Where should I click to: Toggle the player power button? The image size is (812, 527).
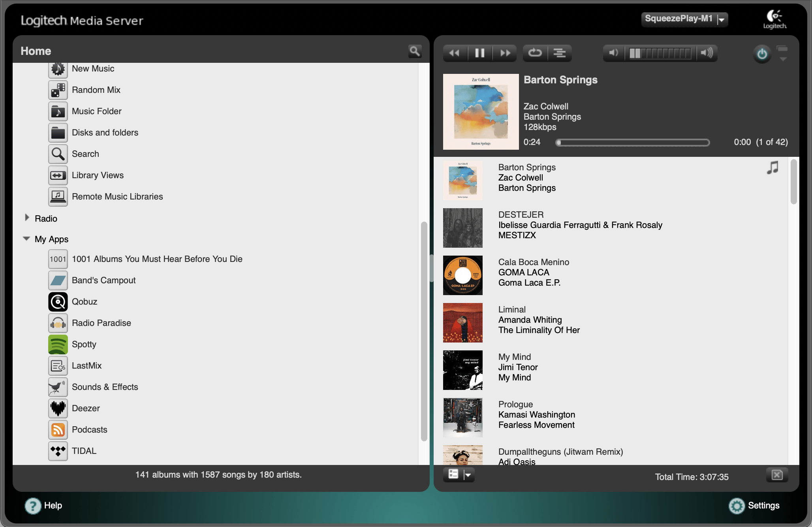(x=762, y=54)
